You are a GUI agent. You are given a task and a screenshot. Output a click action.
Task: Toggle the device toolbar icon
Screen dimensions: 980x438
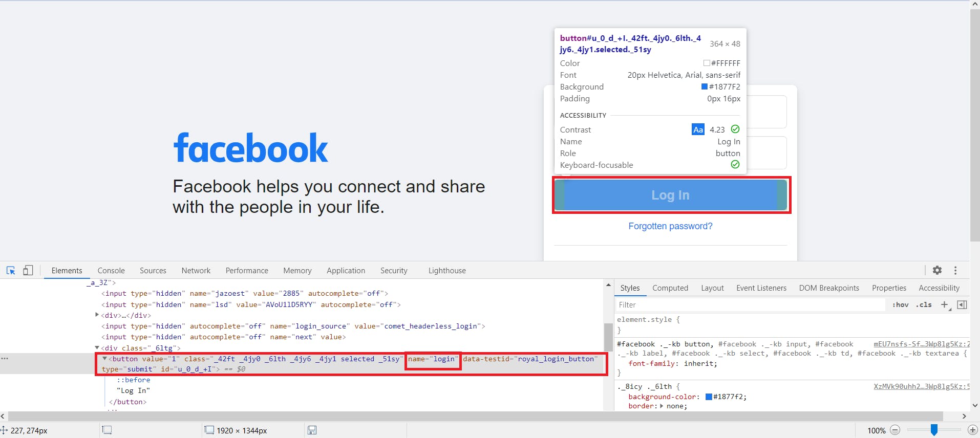click(x=28, y=270)
